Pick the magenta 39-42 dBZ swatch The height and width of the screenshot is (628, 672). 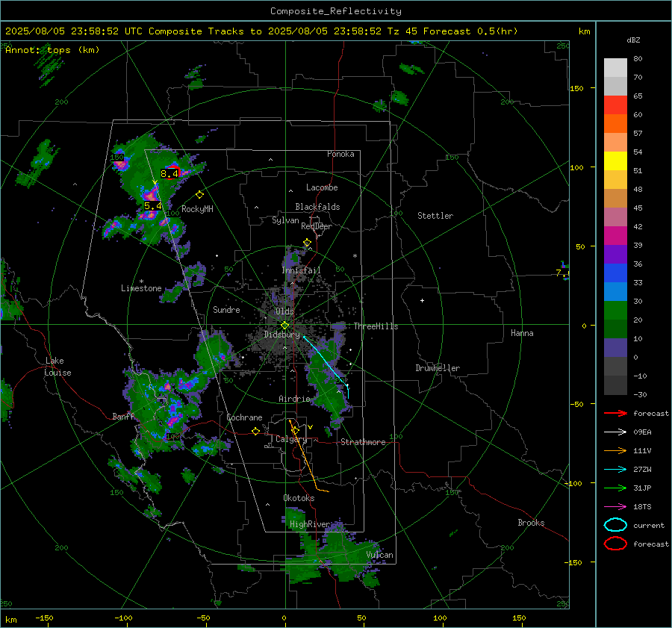pyautogui.click(x=615, y=236)
